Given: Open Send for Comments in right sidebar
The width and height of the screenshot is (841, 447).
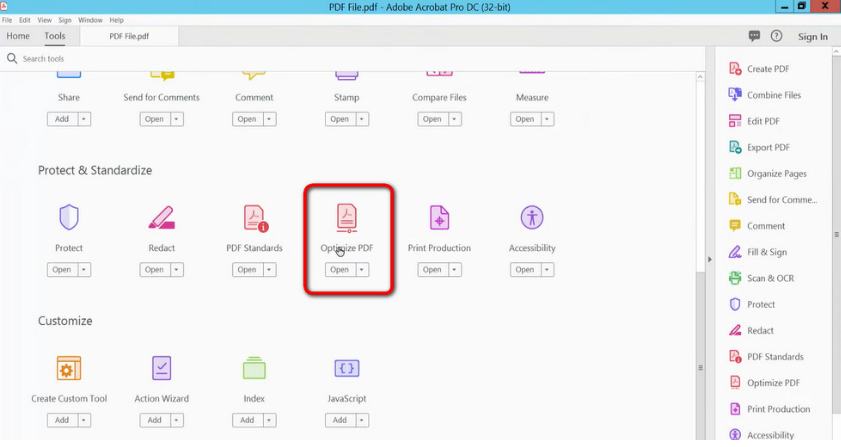Looking at the screenshot, I should click(x=773, y=200).
